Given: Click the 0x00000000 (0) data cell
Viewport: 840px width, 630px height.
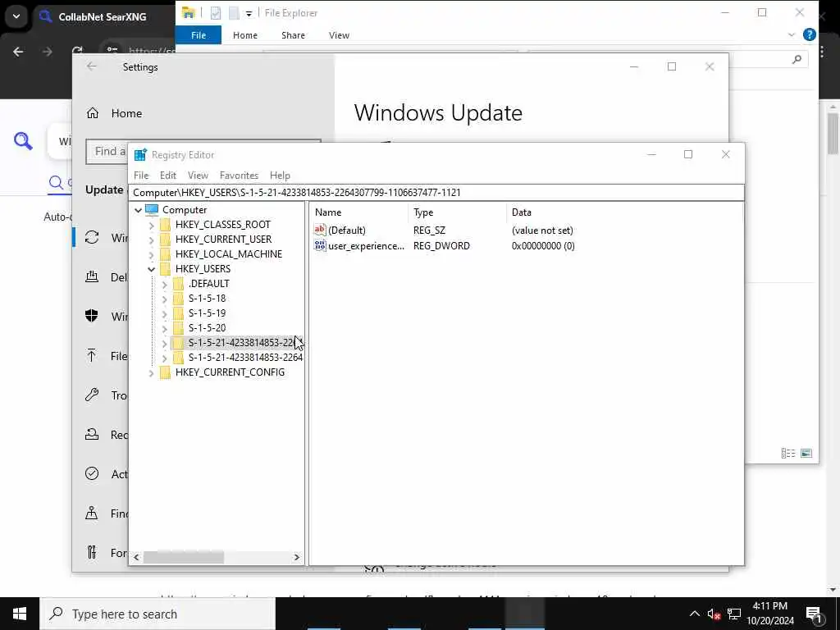Looking at the screenshot, I should [543, 246].
